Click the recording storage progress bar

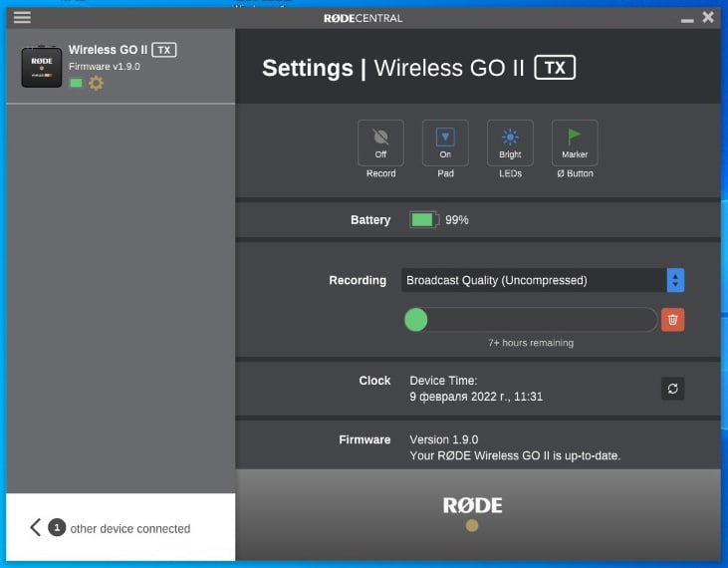[x=531, y=320]
